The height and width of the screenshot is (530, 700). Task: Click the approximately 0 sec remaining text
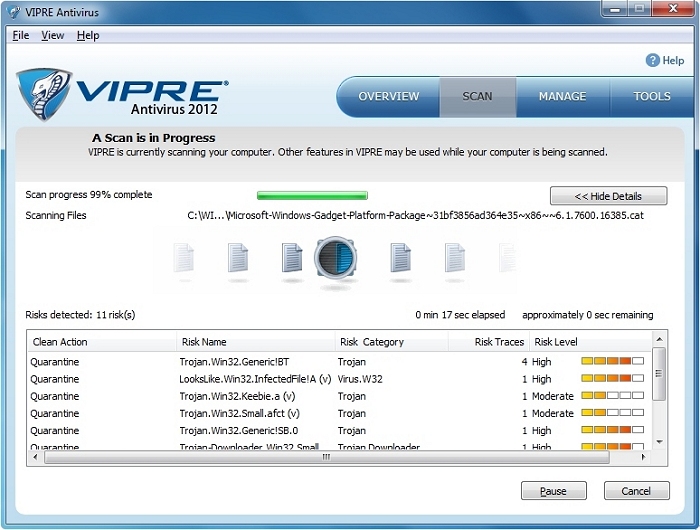[588, 315]
